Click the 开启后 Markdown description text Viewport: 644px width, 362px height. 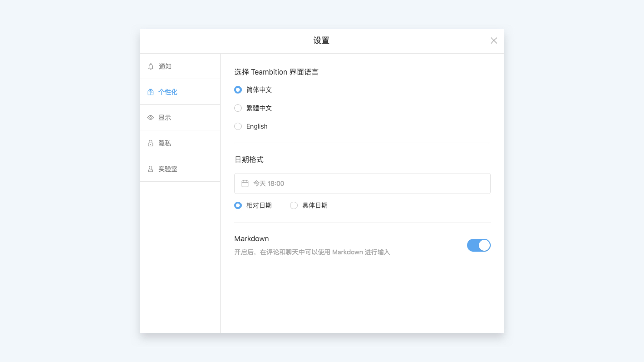[x=312, y=252]
